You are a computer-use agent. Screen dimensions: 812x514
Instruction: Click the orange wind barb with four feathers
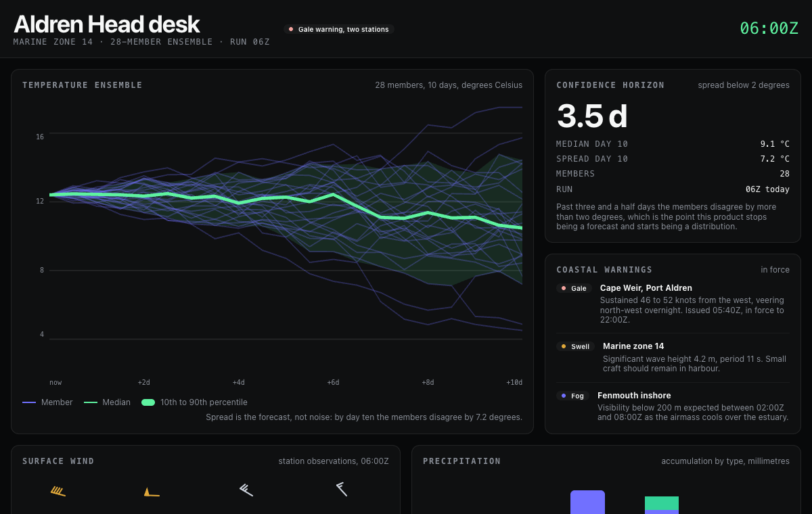coord(58,491)
